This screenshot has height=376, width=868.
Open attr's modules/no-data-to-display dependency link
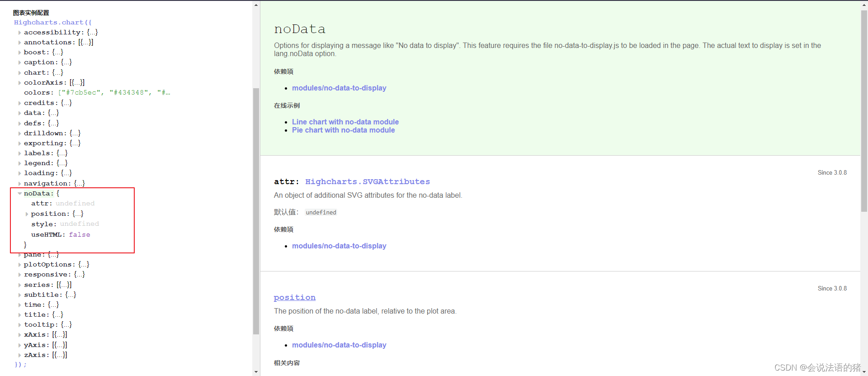pyautogui.click(x=339, y=246)
